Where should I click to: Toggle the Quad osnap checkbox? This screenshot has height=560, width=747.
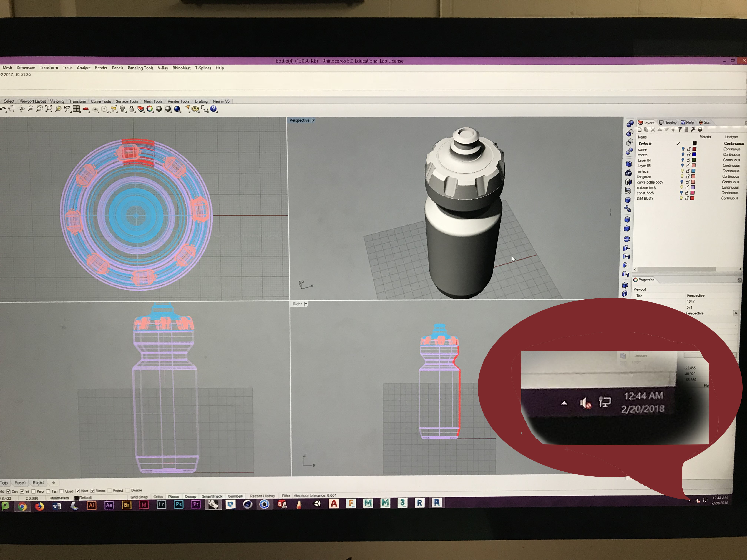pyautogui.click(x=62, y=491)
